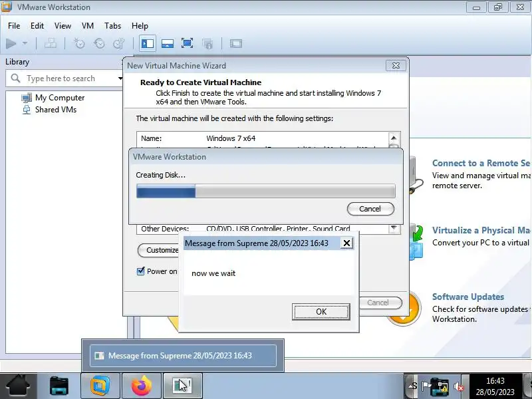532x399 pixels.
Task: Close the New Virtual Machine Wizard dialog
Action: 396,65
